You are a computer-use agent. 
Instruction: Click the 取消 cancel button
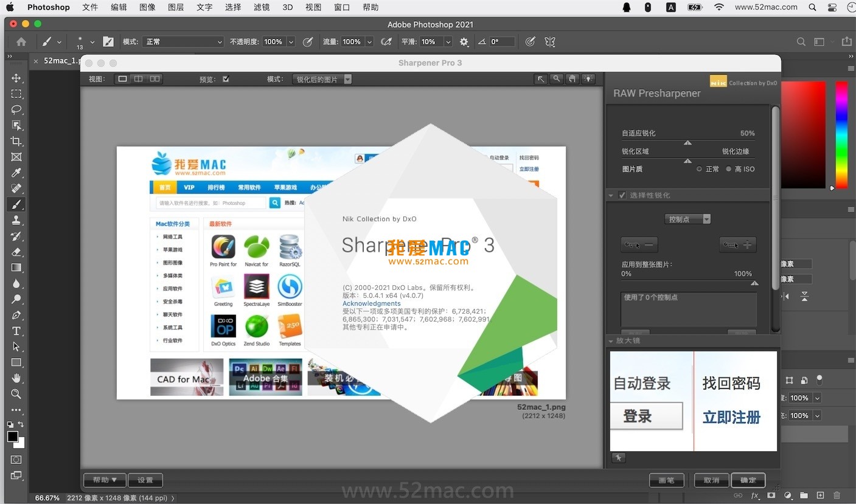click(x=711, y=480)
